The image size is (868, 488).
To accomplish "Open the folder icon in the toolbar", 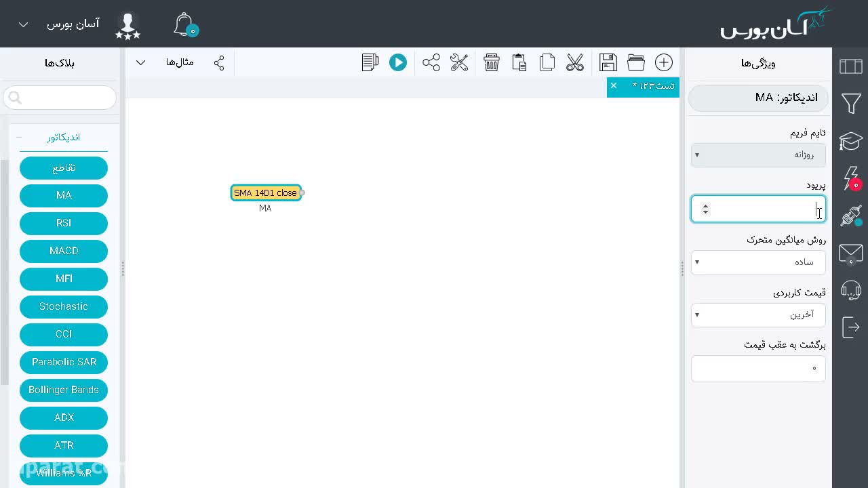I will coord(636,62).
